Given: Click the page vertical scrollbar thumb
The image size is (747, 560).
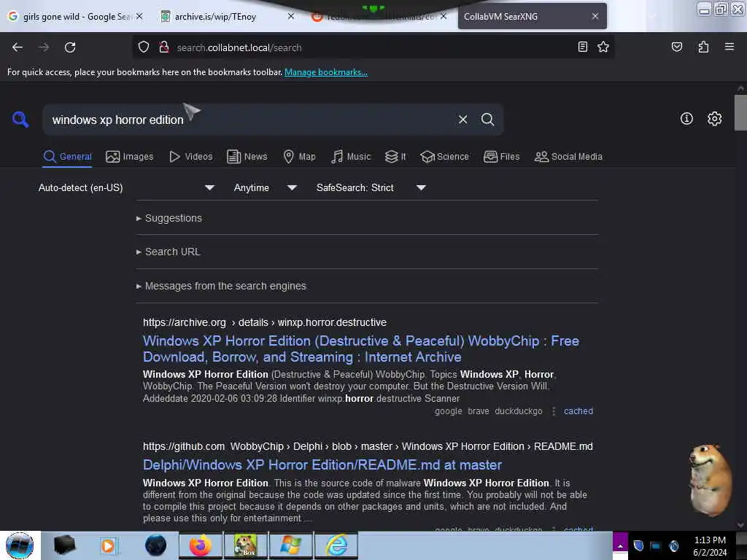Looking at the screenshot, I should click(740, 112).
